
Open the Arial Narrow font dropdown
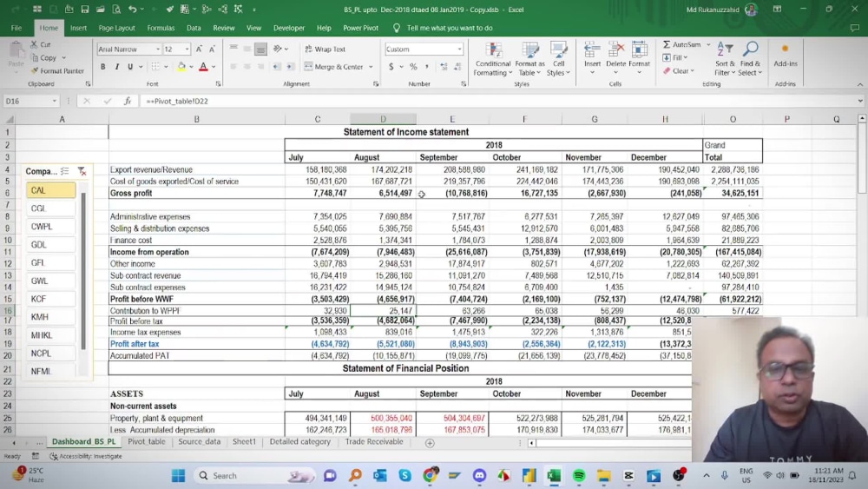158,50
